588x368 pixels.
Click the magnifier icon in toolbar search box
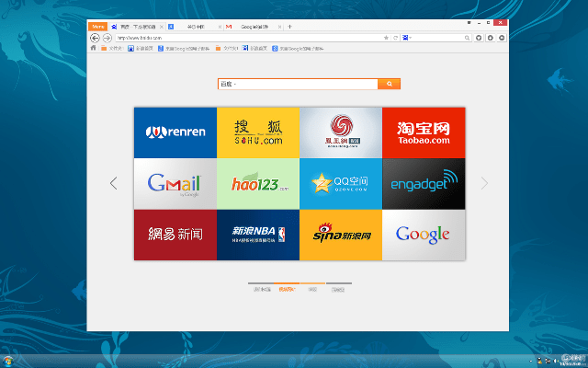pyautogui.click(x=467, y=38)
